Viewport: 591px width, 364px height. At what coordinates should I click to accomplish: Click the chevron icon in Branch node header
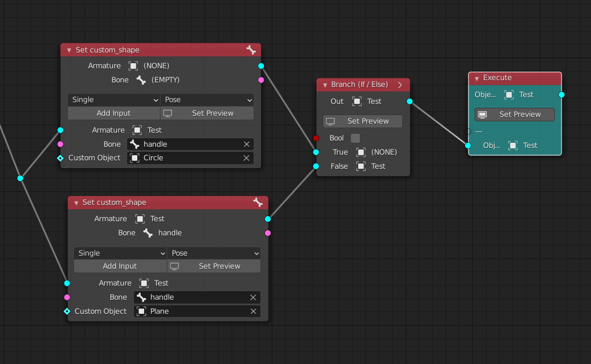tap(400, 85)
